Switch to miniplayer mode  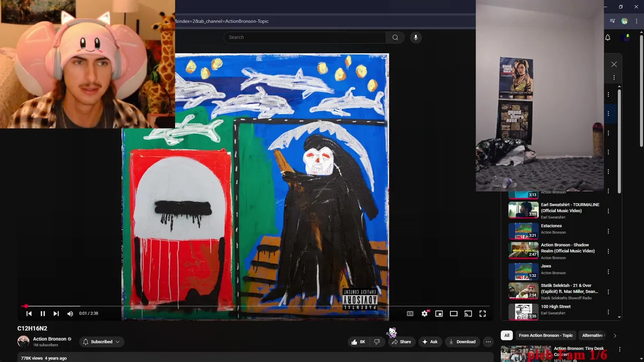pos(439,313)
